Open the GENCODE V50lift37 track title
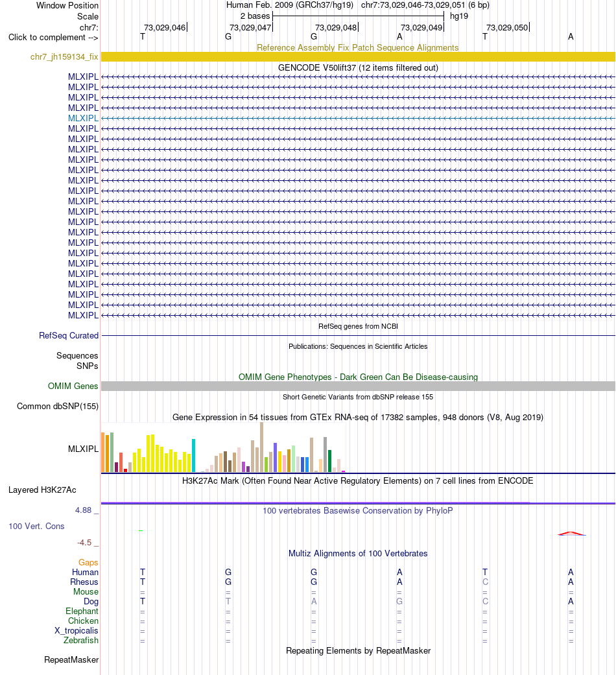 [358, 68]
